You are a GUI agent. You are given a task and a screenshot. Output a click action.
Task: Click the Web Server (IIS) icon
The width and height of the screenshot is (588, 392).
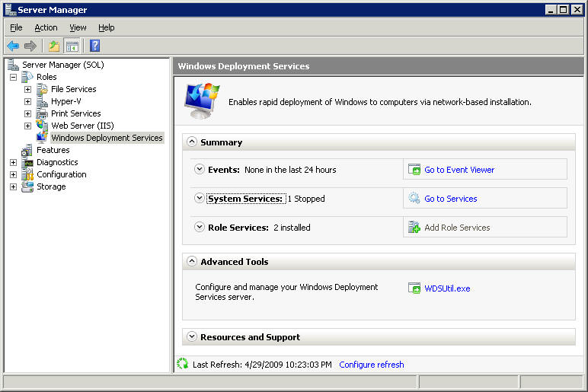[42, 126]
